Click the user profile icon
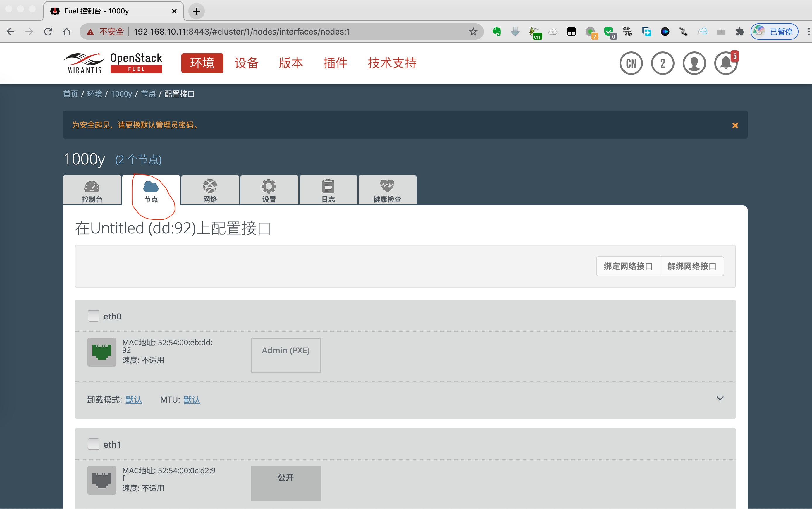The image size is (812, 509). pyautogui.click(x=694, y=63)
